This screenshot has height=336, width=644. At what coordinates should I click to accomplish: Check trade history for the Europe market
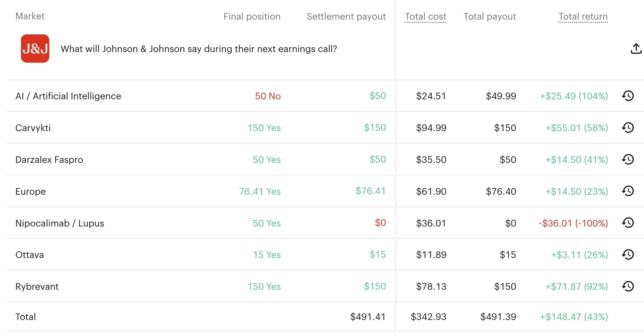[628, 191]
